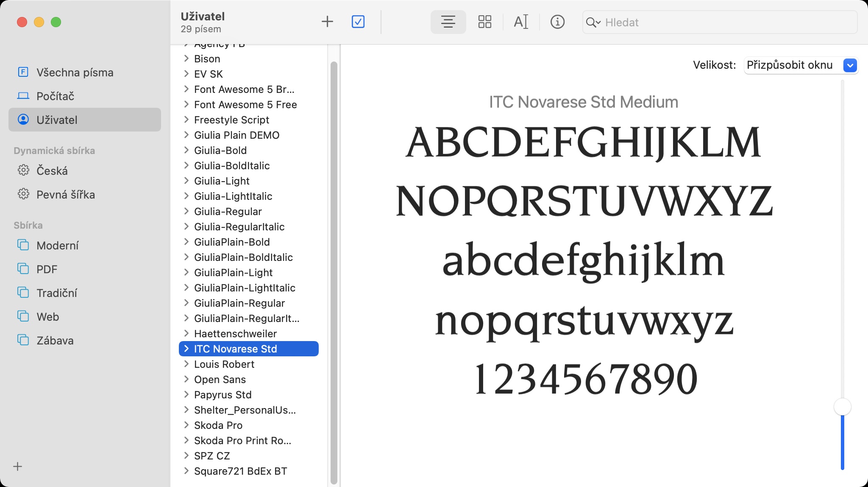Toggle the enable font checkbox icon

pyautogui.click(x=358, y=22)
